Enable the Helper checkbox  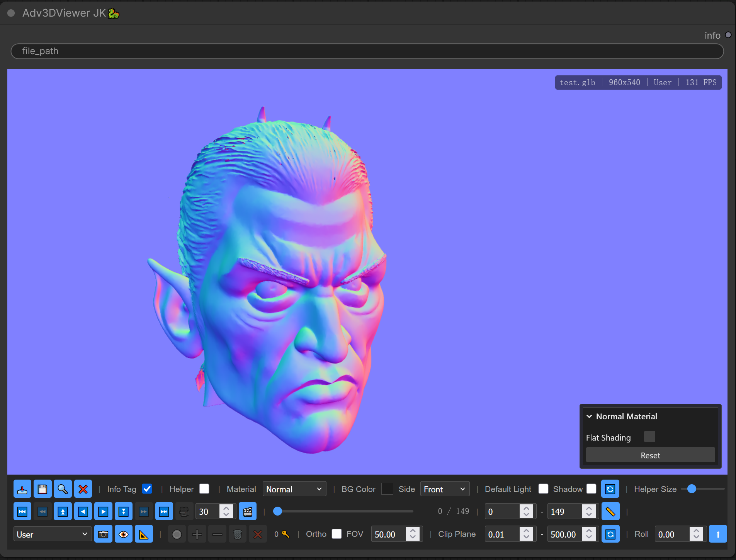point(204,489)
